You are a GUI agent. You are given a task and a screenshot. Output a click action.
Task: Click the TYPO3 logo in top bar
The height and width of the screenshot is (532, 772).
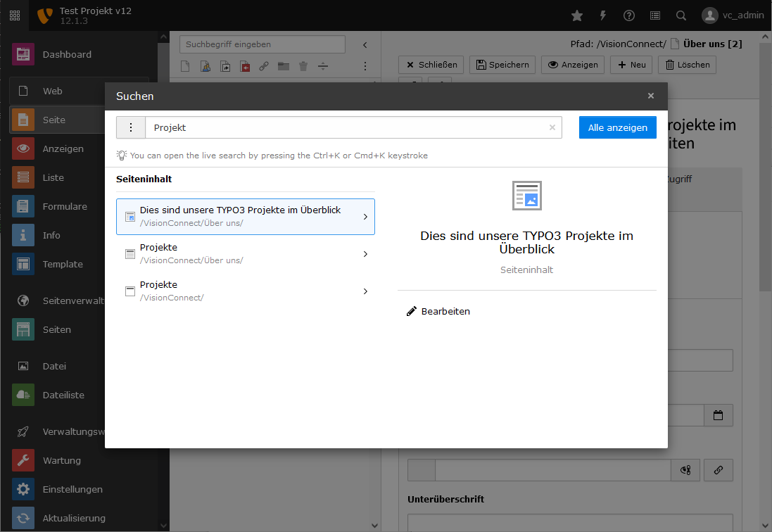(45, 15)
